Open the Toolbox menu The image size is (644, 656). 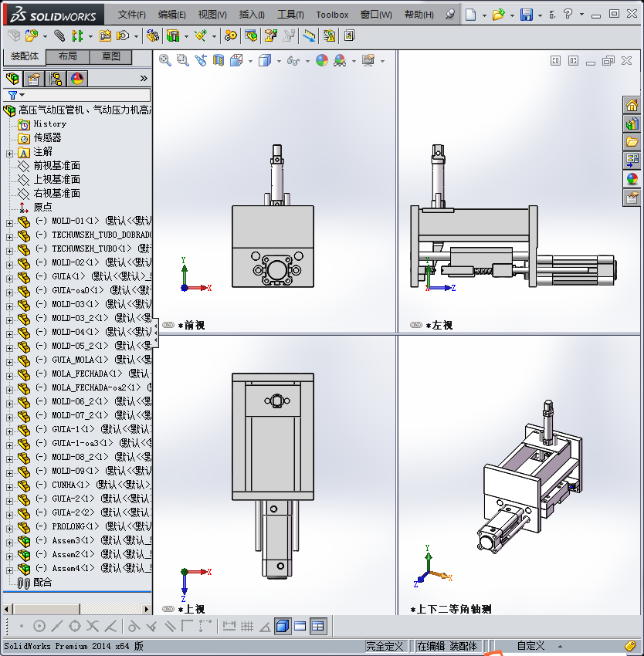coord(332,15)
